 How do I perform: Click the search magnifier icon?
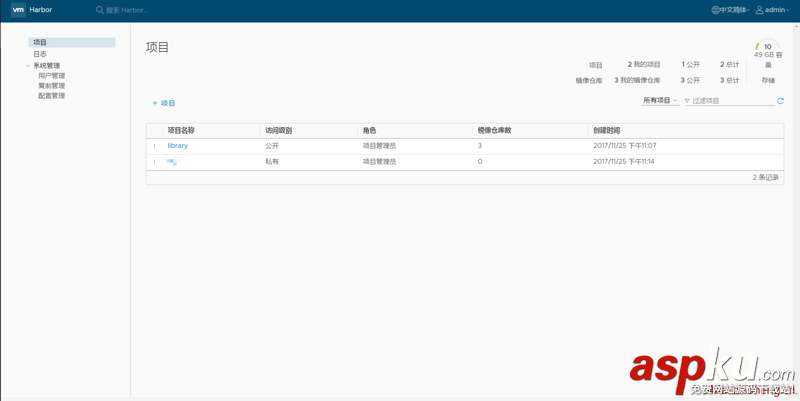(x=100, y=10)
